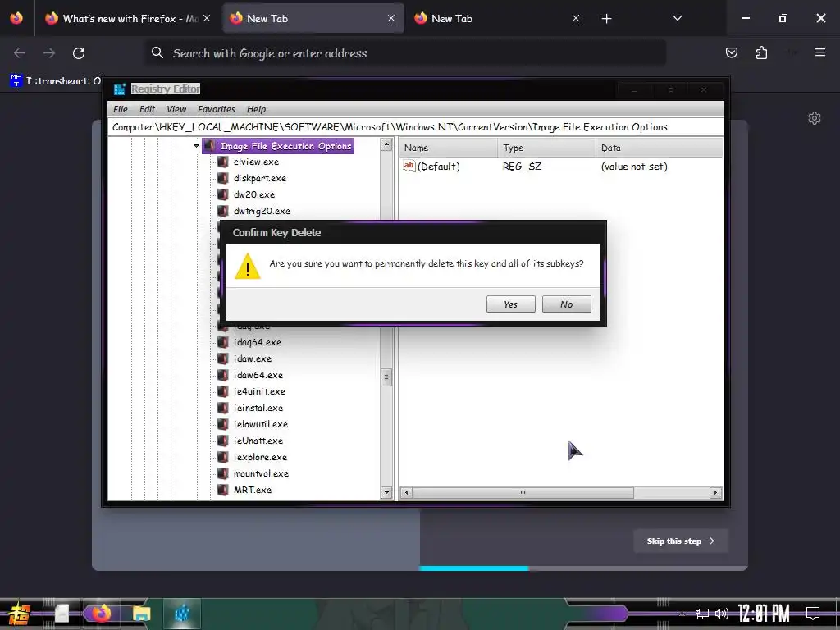Confirm deletion with the Yes button
Viewport: 840px width, 630px height.
510,304
